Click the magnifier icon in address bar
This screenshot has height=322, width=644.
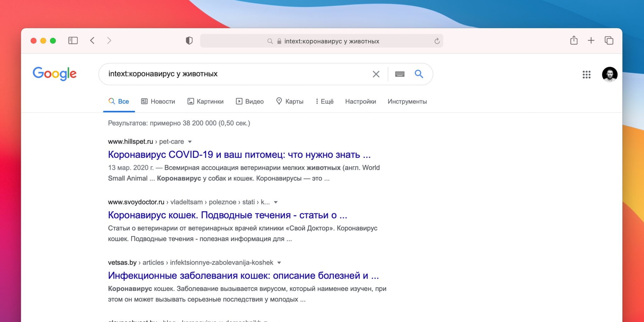[270, 41]
